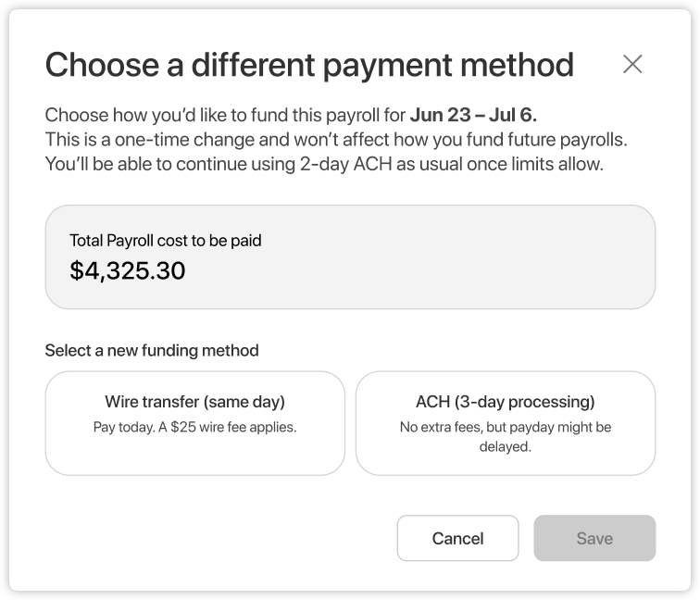This screenshot has width=700, height=600.
Task: Click the "ACH (3-day processing)" title text
Action: point(506,402)
